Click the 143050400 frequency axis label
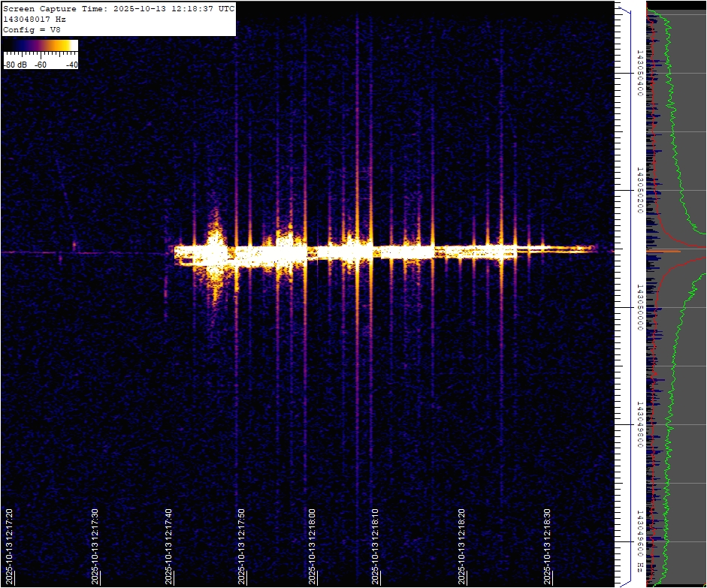Screen dimensions: 707x588 639,74
